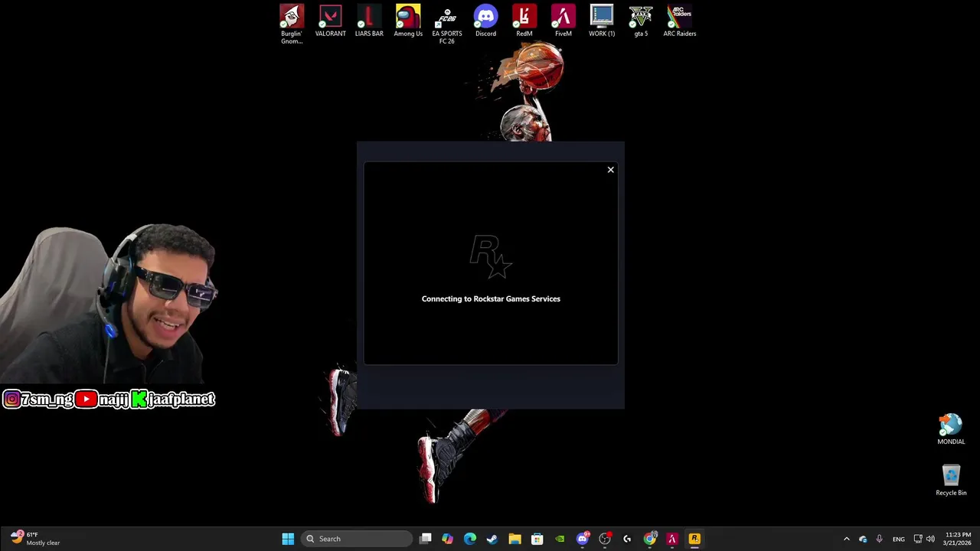Select the VALORANT desktop icon
This screenshot has width=980, height=551.
(331, 21)
